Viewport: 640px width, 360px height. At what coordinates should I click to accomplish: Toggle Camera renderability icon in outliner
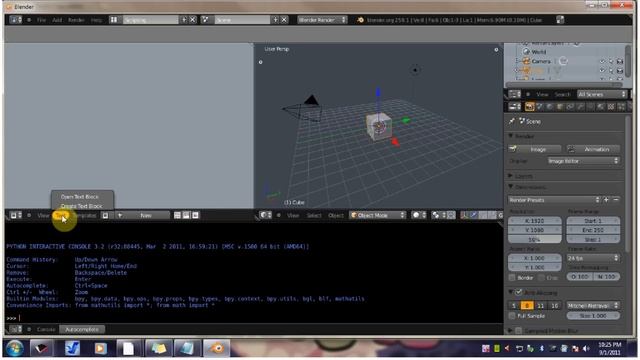tap(620, 61)
